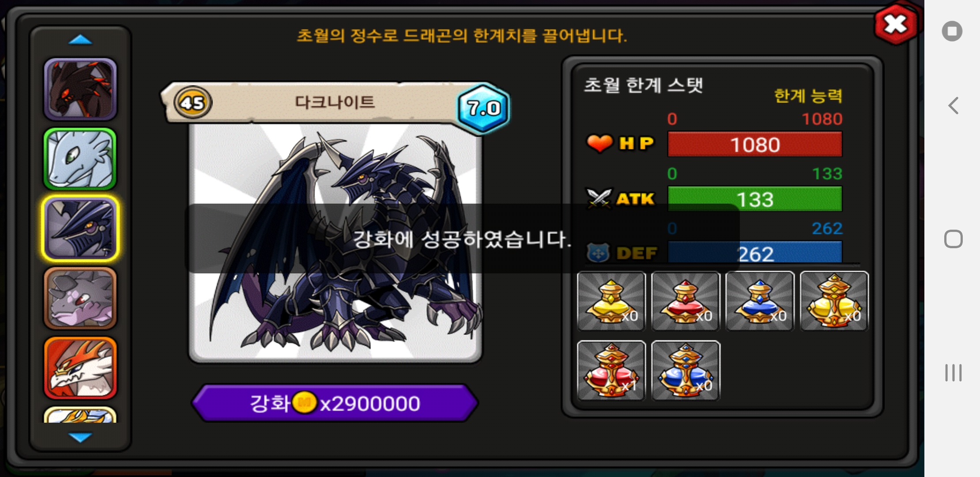Select the large blue essence potion
Viewport: 980px width, 477px height.
pyautogui.click(x=686, y=371)
